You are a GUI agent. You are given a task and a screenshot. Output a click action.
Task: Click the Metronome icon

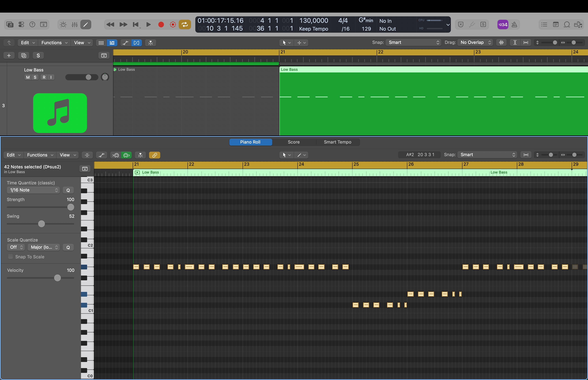[514, 24]
